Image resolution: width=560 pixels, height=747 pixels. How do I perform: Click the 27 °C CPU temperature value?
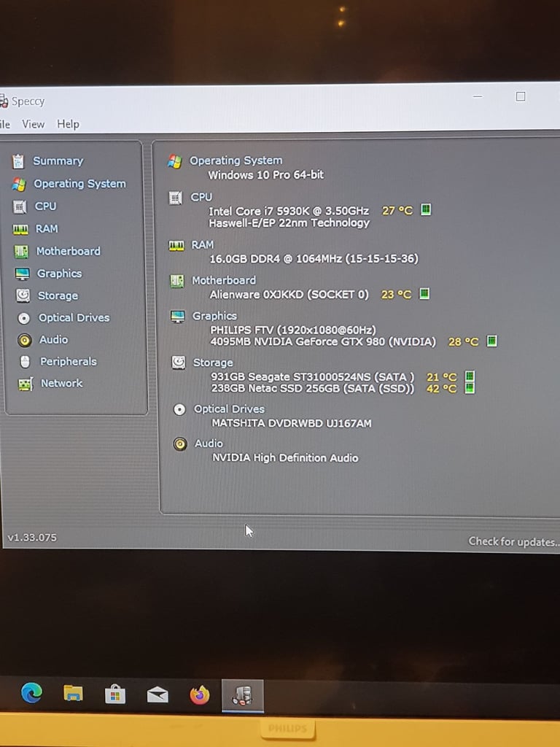[397, 211]
